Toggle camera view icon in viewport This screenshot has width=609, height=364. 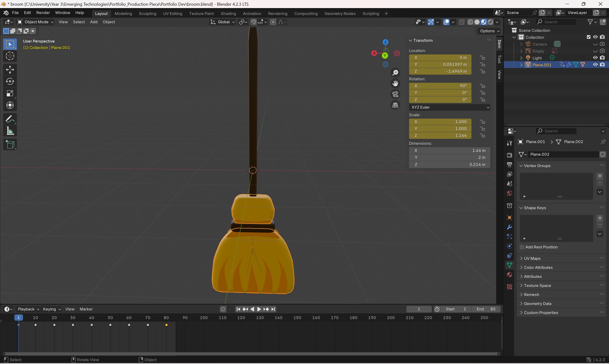[395, 94]
